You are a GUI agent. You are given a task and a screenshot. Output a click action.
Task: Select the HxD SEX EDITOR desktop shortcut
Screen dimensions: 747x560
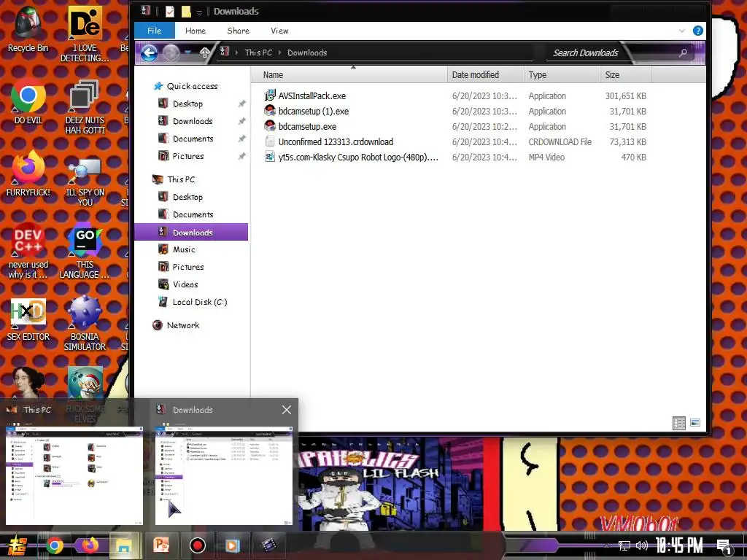click(x=28, y=319)
